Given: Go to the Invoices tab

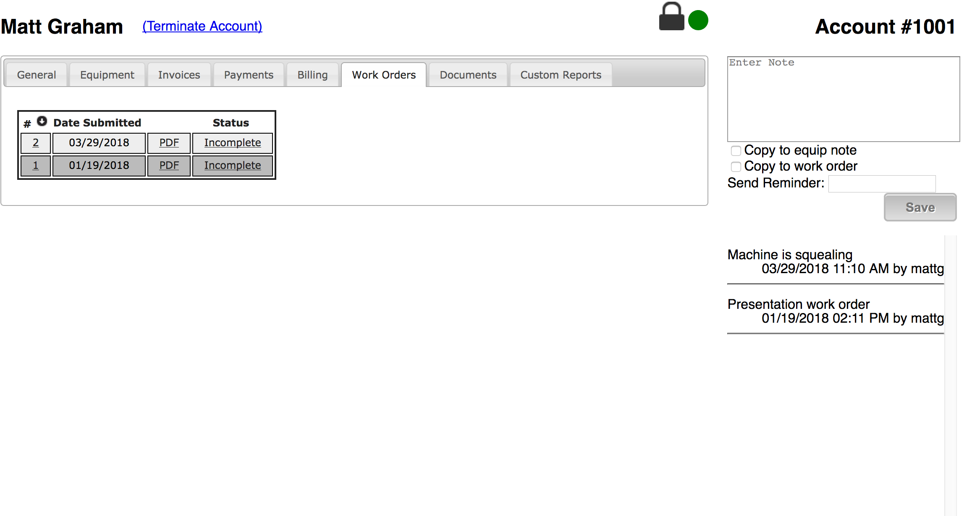Looking at the screenshot, I should pyautogui.click(x=179, y=75).
